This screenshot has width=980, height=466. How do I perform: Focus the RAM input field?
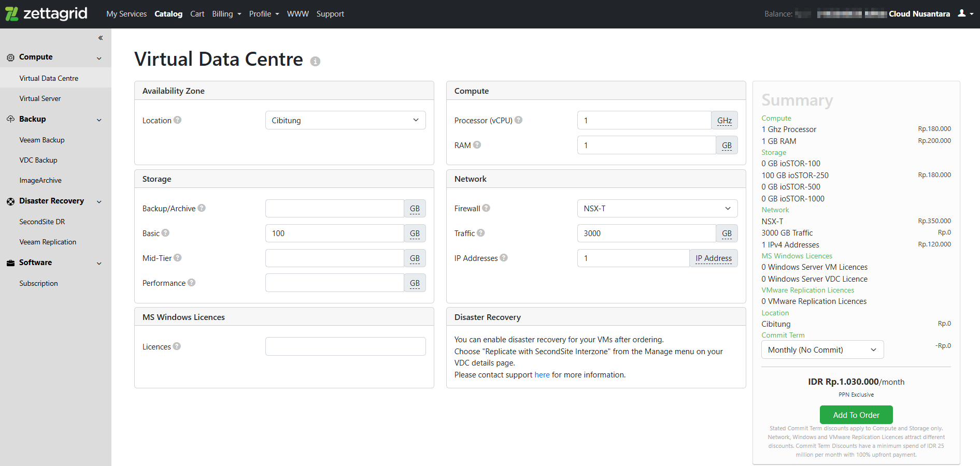pos(646,145)
